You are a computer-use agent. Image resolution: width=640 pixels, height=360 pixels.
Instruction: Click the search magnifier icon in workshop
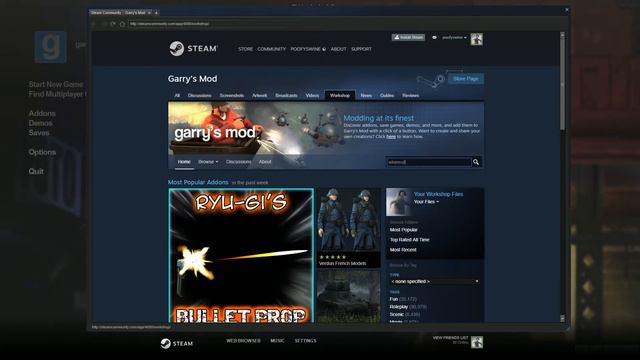point(476,162)
